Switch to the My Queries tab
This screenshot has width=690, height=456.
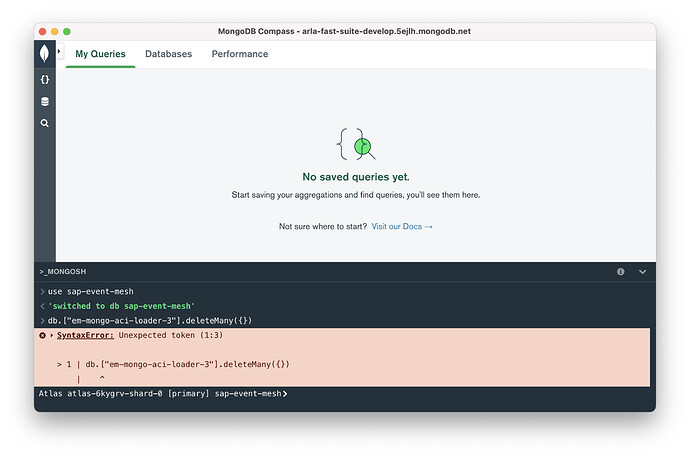(100, 54)
